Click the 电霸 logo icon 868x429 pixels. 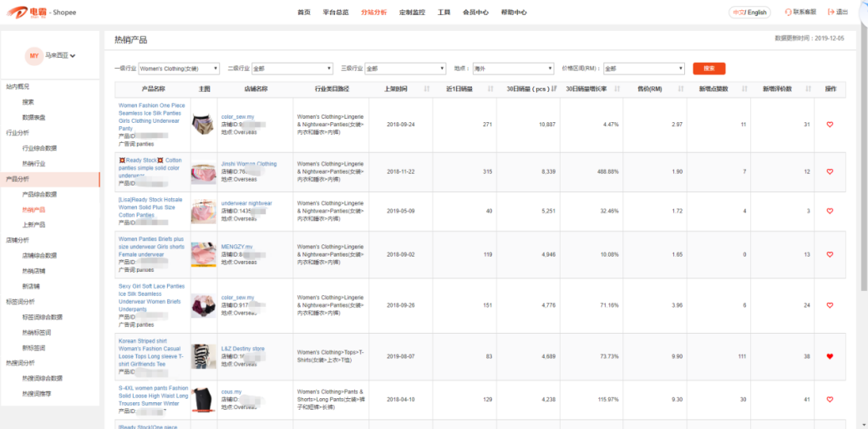click(x=17, y=12)
